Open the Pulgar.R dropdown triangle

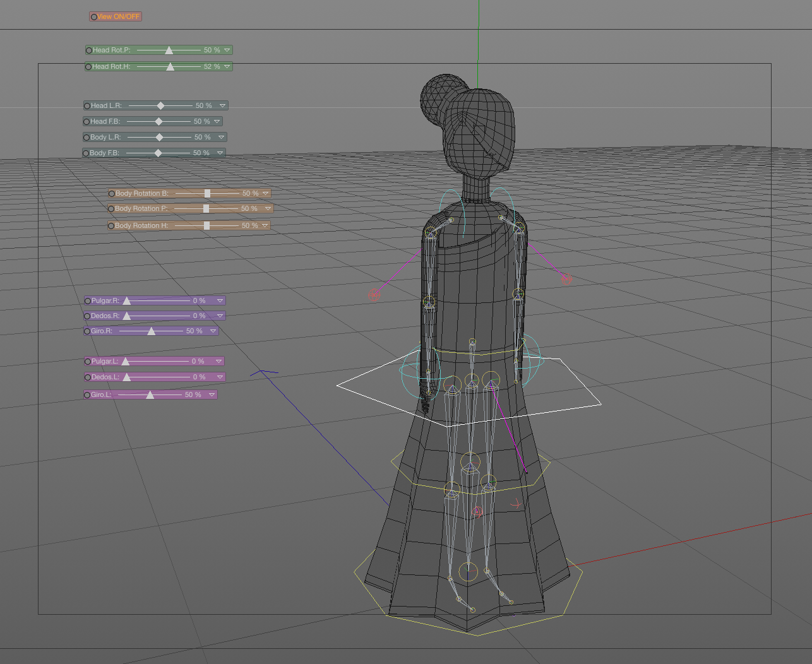pos(220,300)
